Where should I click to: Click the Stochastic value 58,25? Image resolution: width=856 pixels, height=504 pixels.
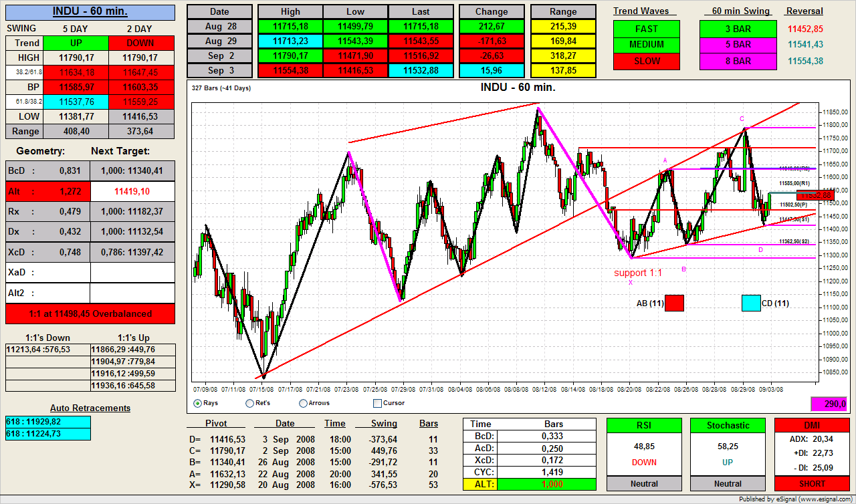[728, 446]
